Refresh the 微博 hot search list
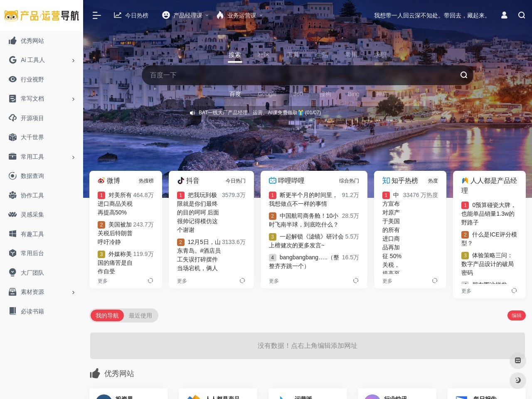 point(150,281)
